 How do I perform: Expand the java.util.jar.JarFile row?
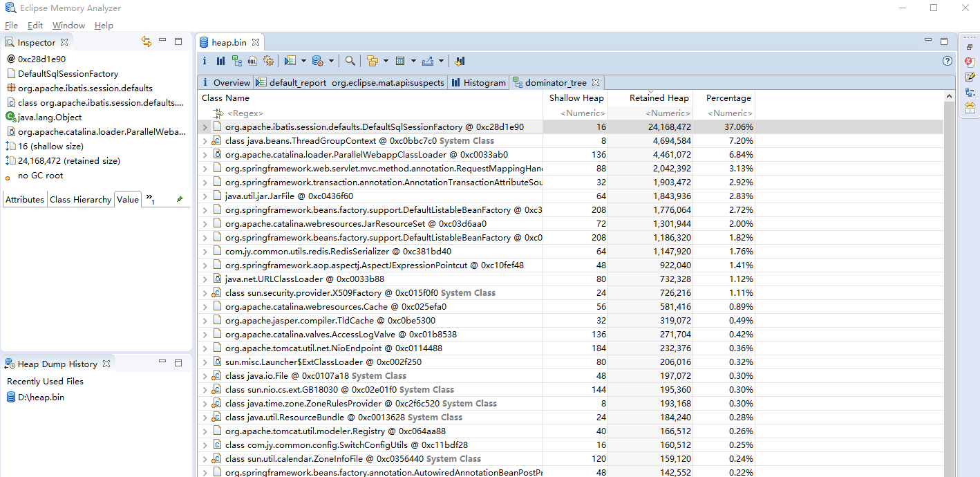click(205, 196)
